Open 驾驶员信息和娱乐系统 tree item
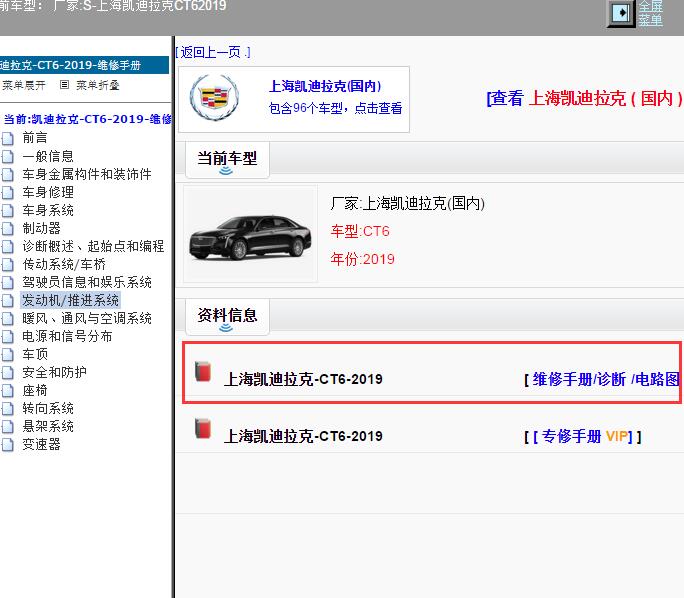The height and width of the screenshot is (598, 684). click(x=86, y=282)
